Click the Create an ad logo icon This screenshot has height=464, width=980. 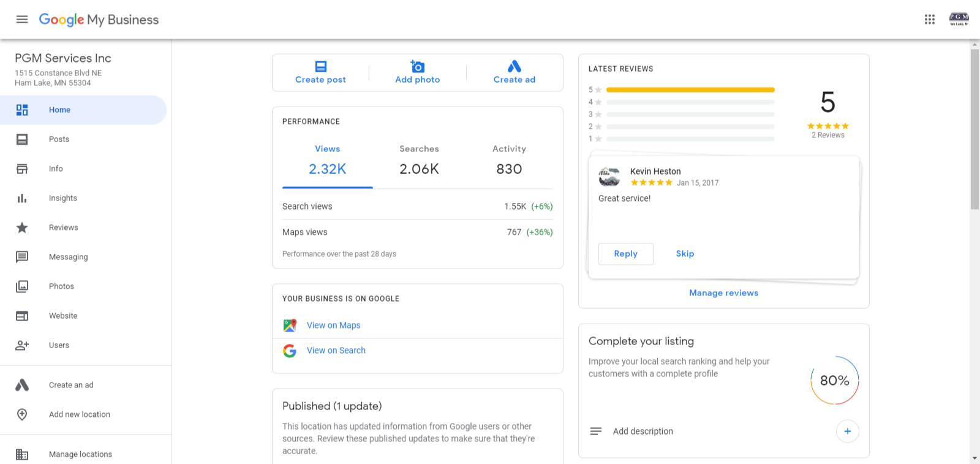point(22,385)
